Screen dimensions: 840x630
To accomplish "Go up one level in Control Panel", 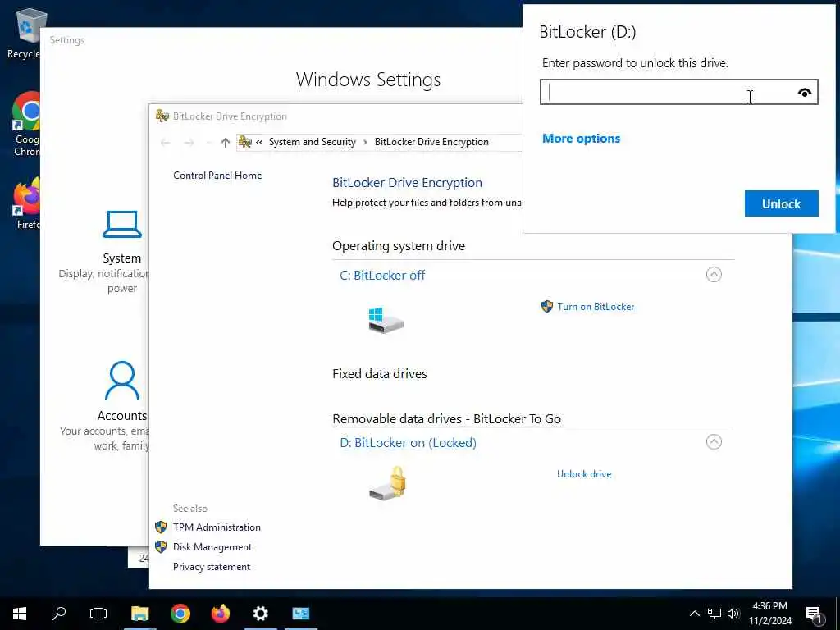I will point(226,143).
